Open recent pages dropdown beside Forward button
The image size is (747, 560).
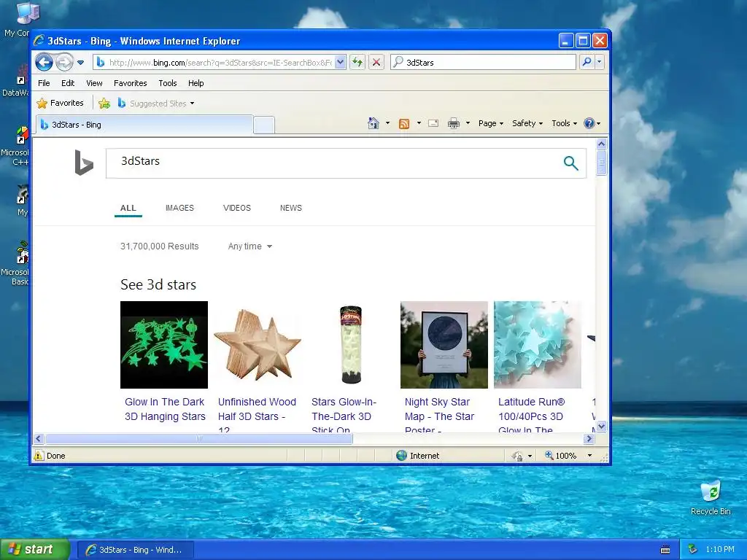click(80, 63)
